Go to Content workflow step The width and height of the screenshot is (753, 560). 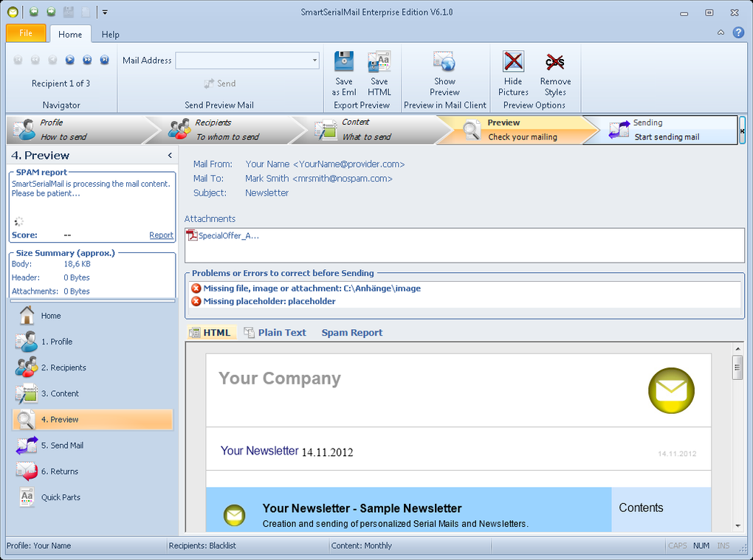[x=370, y=130]
